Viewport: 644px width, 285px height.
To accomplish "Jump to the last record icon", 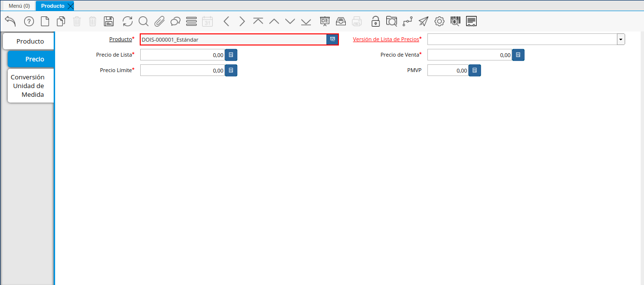I will coord(306,21).
